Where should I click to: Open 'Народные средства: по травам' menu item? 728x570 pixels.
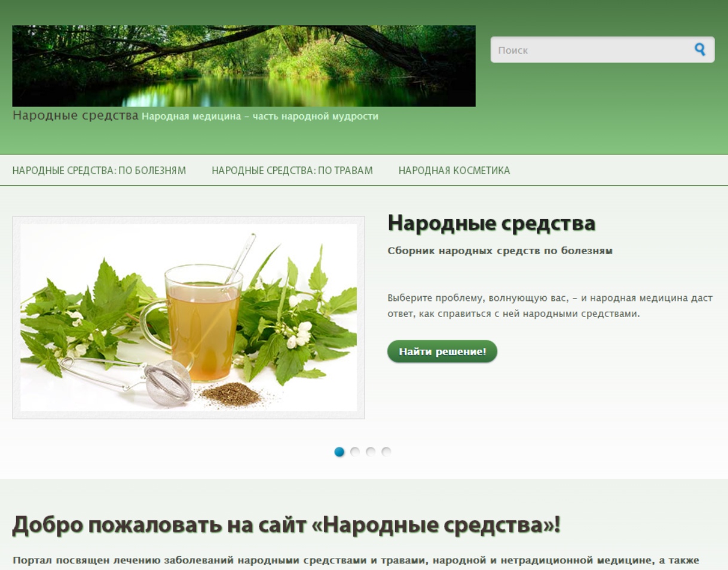point(292,170)
